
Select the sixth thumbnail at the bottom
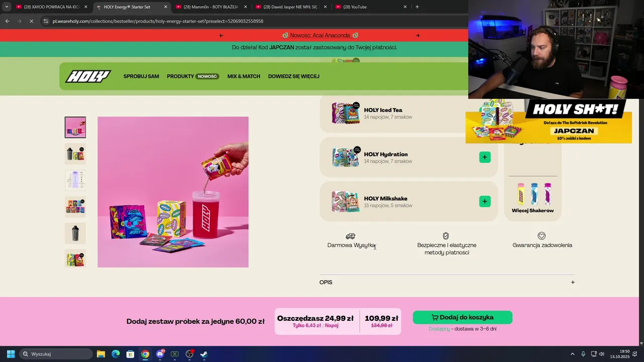click(75, 258)
